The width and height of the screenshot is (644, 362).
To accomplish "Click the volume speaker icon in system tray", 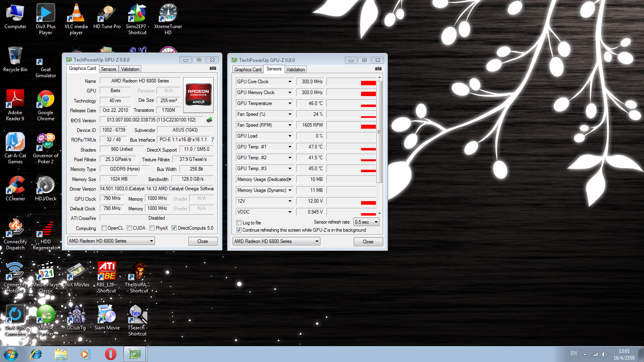I will tap(605, 354).
